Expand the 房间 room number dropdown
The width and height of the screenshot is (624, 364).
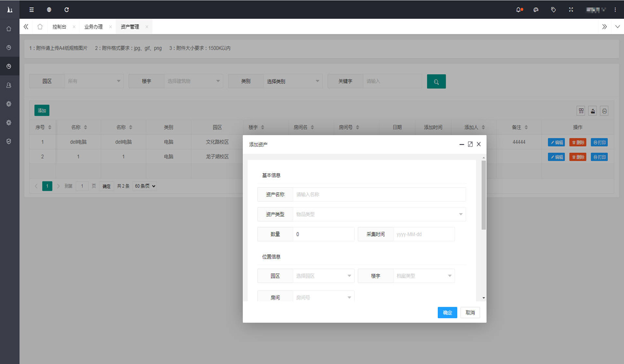[323, 297]
